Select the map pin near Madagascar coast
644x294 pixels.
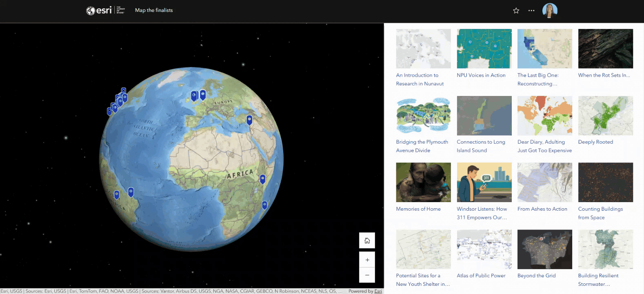[264, 205]
